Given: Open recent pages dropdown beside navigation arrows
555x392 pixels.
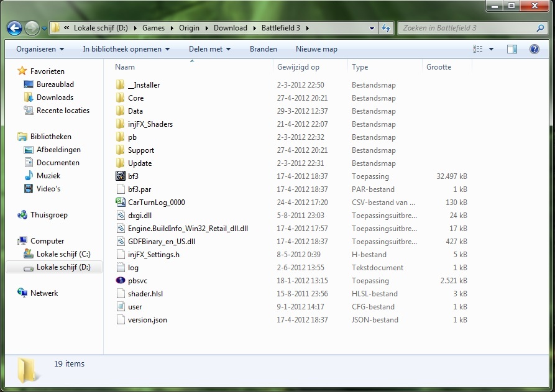Looking at the screenshot, I should 44,29.
